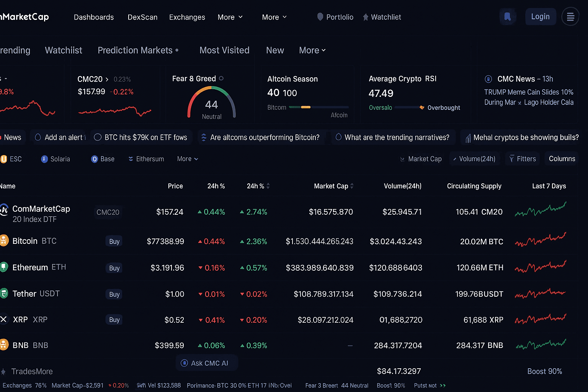Click the Tether coin logo

click(x=4, y=293)
